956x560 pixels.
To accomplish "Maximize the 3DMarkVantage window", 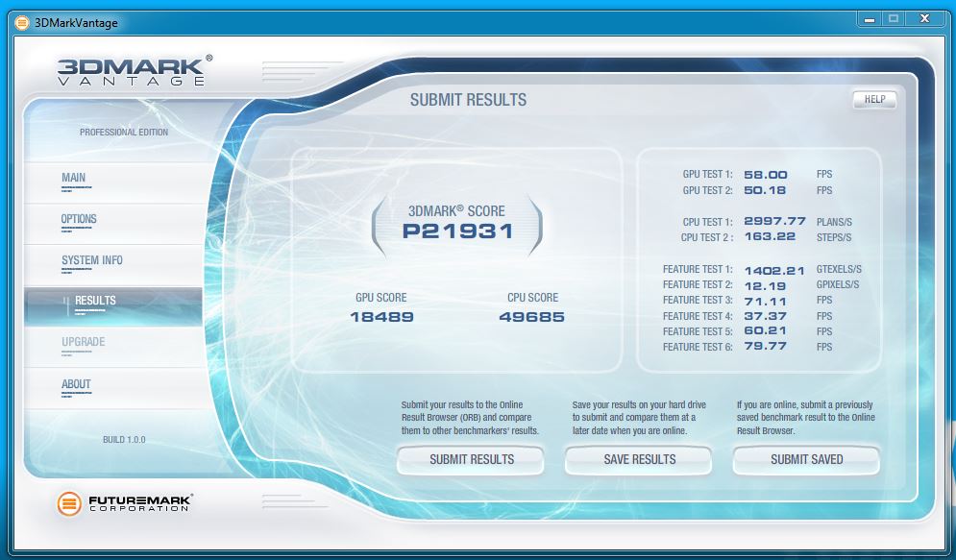I will (x=894, y=19).
